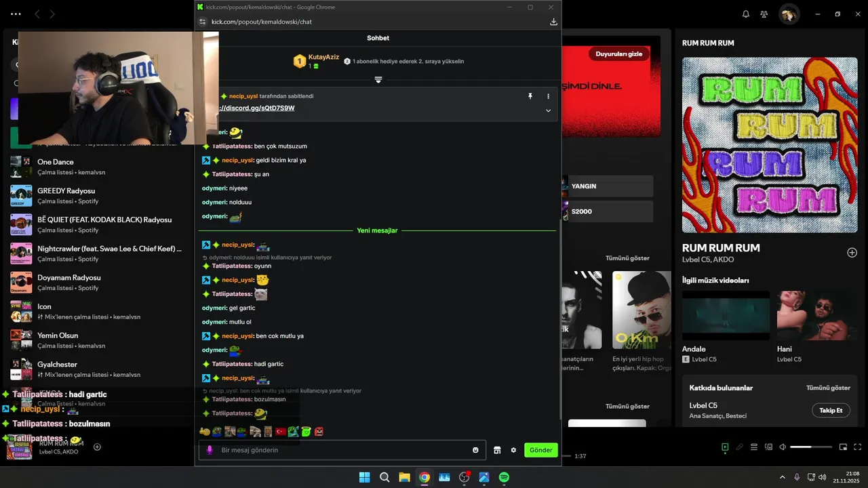Screen dimensions: 868x488
Task: Expand the gift leaderboard arrow
Action: click(x=378, y=80)
